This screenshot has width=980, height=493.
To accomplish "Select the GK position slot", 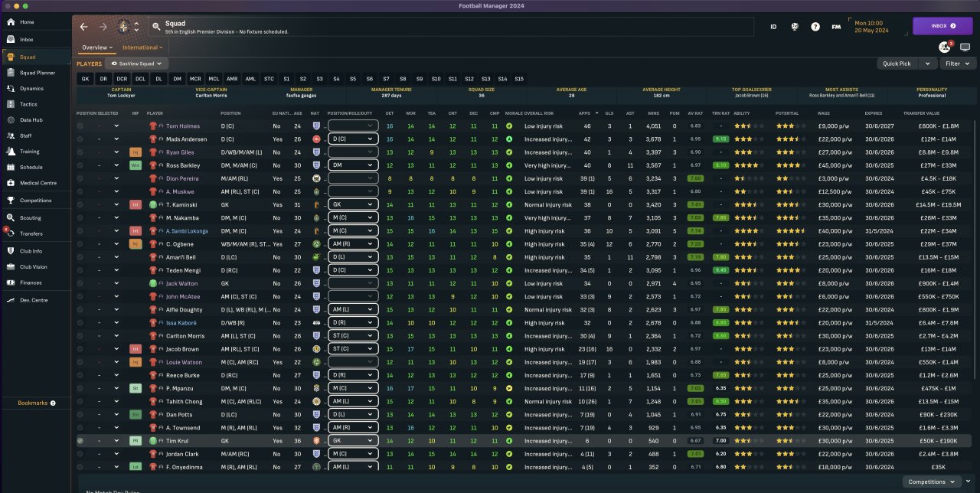I will 85,79.
